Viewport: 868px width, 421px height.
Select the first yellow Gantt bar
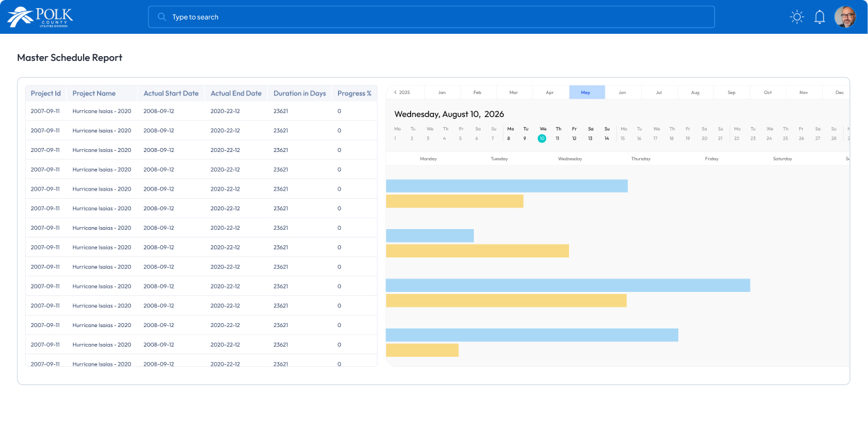point(454,201)
